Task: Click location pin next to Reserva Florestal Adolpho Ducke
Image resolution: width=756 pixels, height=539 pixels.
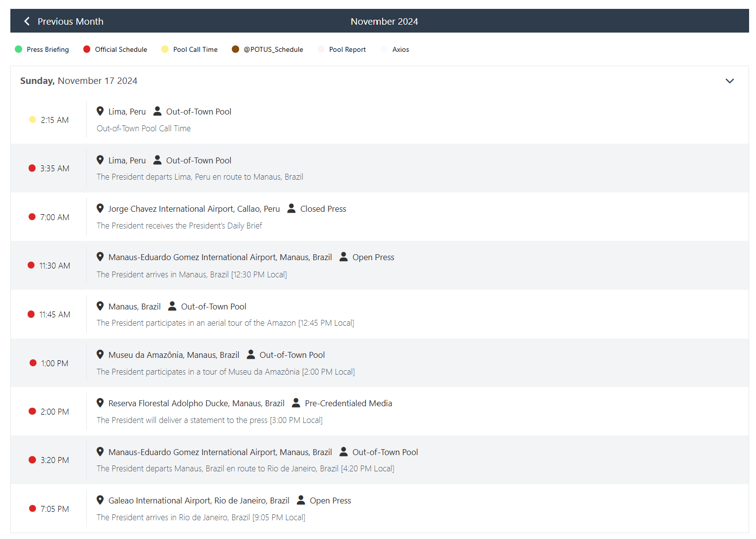Action: point(100,403)
